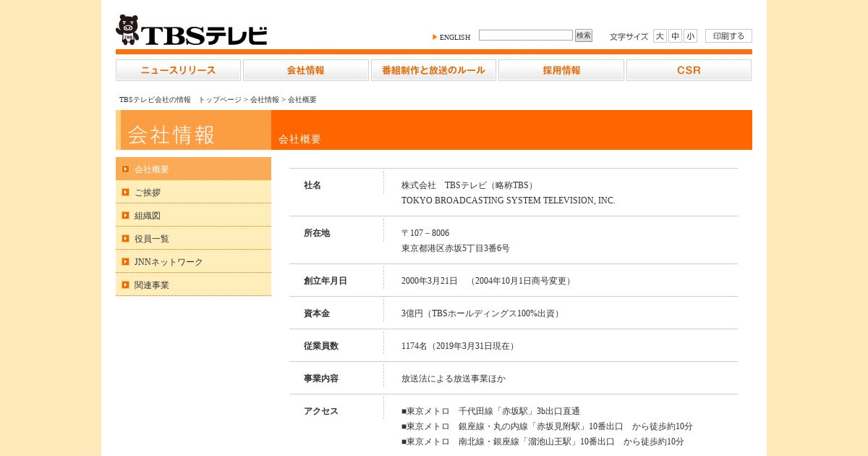The width and height of the screenshot is (868, 456).
Task: Click the orange arrow beside ENGLISH
Action: 435,37
